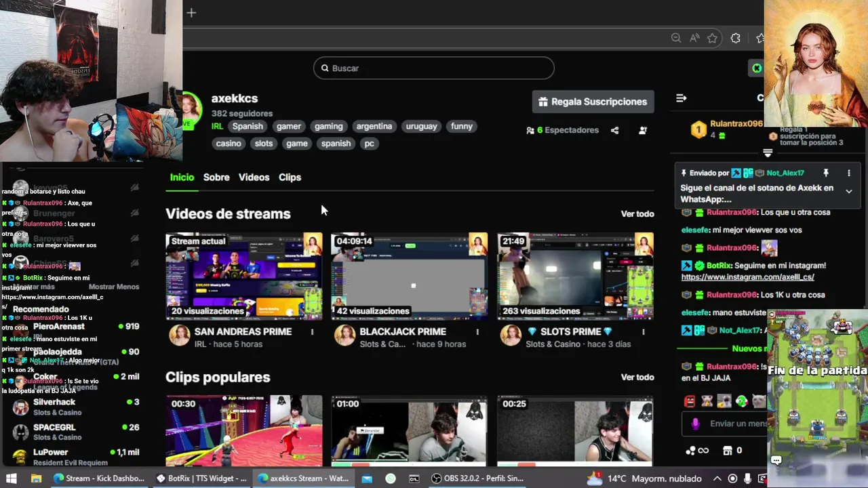Open the 6 Espectadores viewer count
Viewport: 868px width, 488px height.
point(562,130)
